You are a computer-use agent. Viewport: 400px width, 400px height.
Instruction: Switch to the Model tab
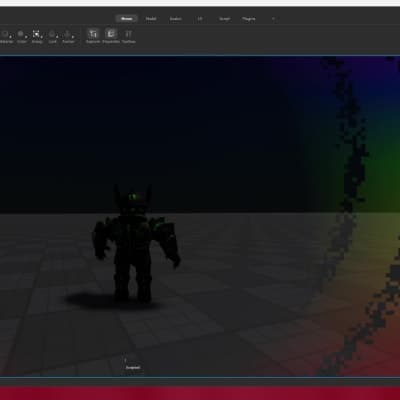(151, 19)
